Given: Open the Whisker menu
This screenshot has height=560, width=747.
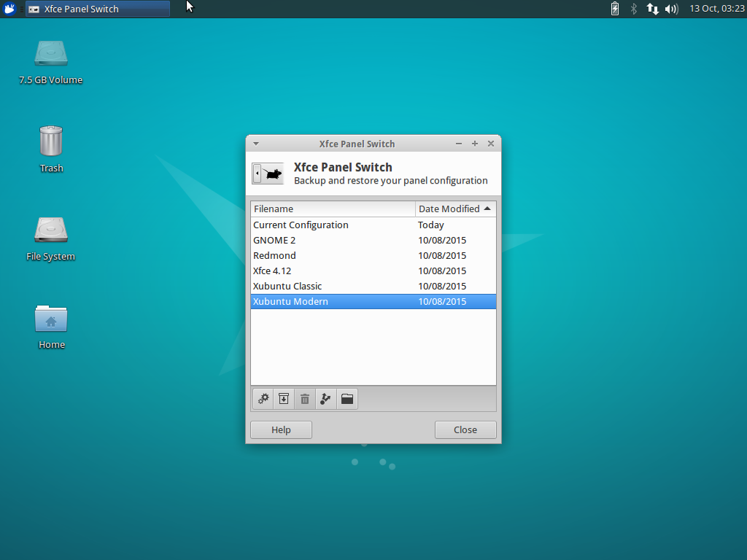Looking at the screenshot, I should point(9,9).
